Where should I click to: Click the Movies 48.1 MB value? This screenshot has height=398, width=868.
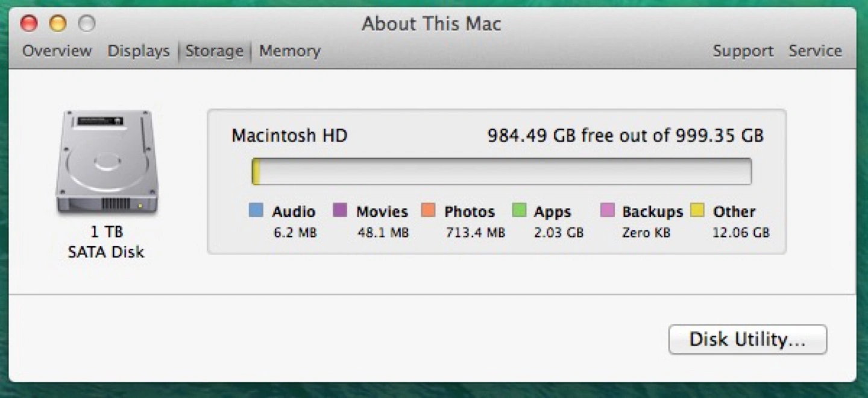pos(383,233)
